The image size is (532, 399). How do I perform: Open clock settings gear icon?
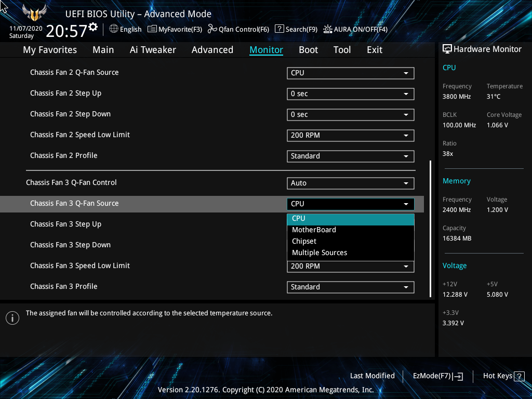(93, 26)
